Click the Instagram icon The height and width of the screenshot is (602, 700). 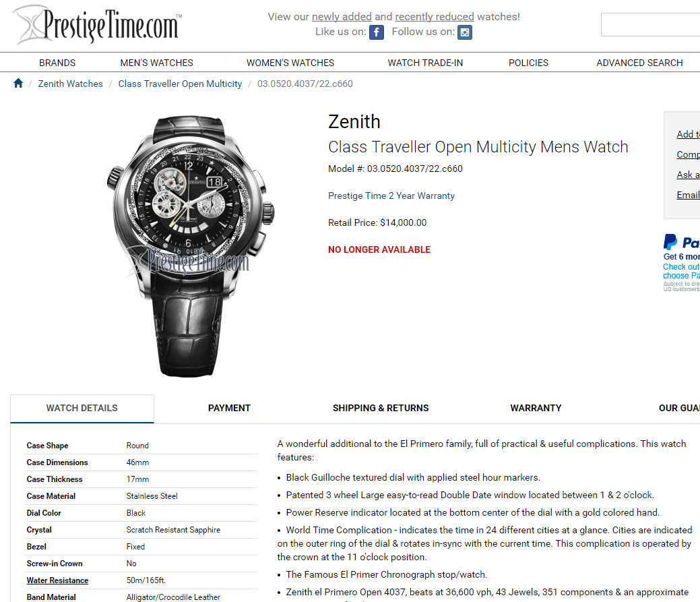[x=465, y=32]
